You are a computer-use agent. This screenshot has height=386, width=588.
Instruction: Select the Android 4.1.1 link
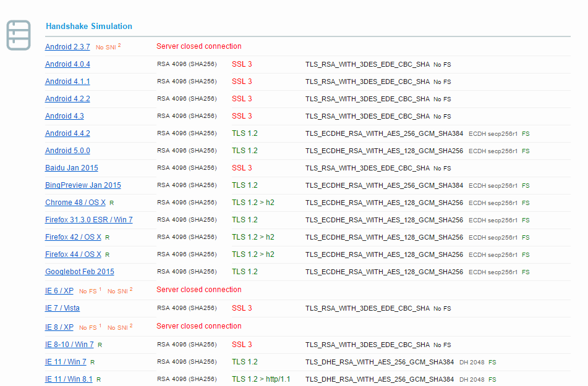67,82
